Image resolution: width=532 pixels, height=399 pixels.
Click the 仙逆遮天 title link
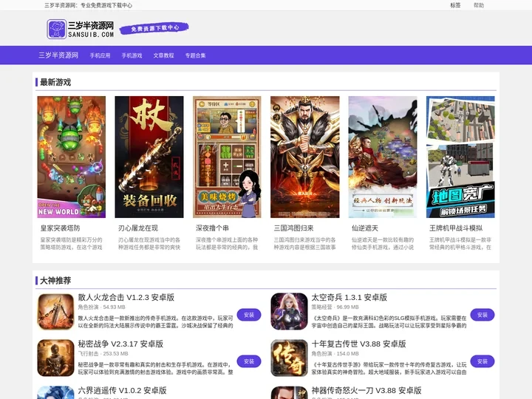(365, 228)
